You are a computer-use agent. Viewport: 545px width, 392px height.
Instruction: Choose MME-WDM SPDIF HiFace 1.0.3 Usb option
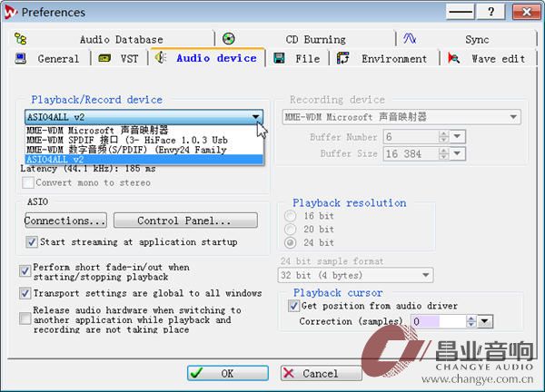pos(144,140)
